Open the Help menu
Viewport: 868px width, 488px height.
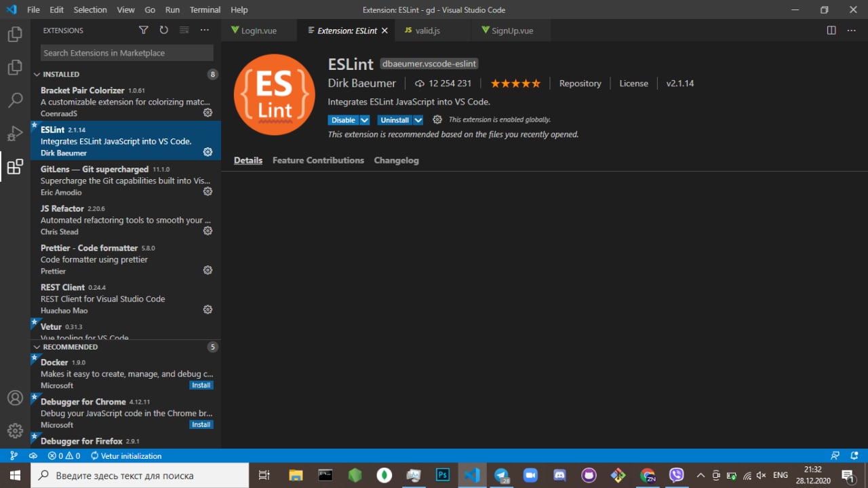coord(239,10)
